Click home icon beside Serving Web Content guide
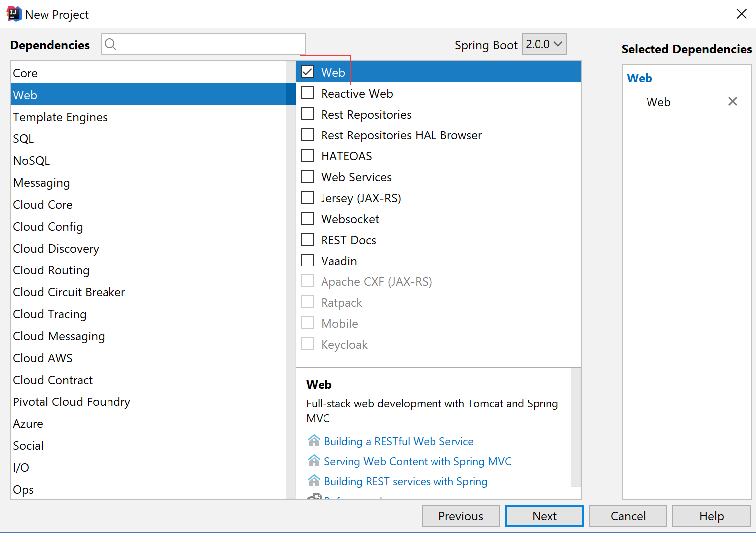Viewport: 756px width, 533px height. click(314, 461)
